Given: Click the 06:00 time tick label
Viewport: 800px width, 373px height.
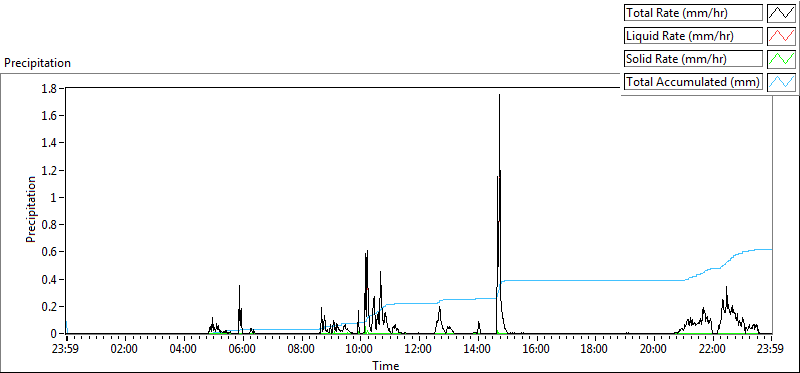Looking at the screenshot, I should pos(242,350).
